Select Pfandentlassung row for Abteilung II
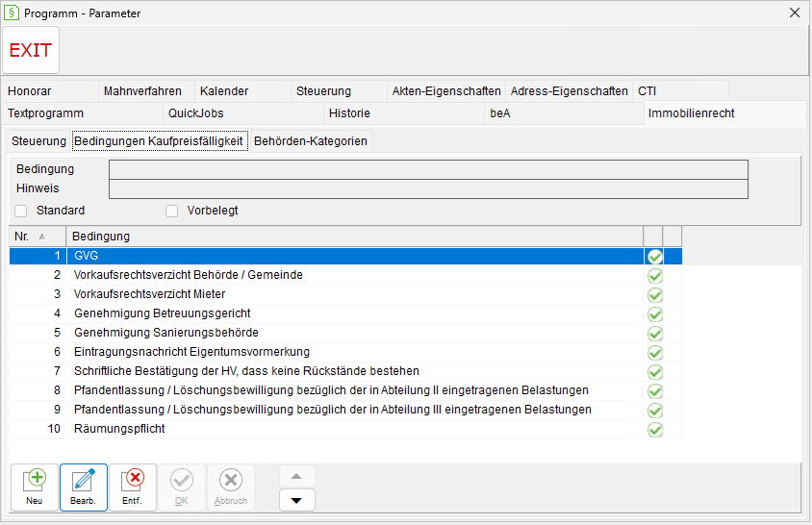Screen dimensions: 812x525 click(345, 389)
